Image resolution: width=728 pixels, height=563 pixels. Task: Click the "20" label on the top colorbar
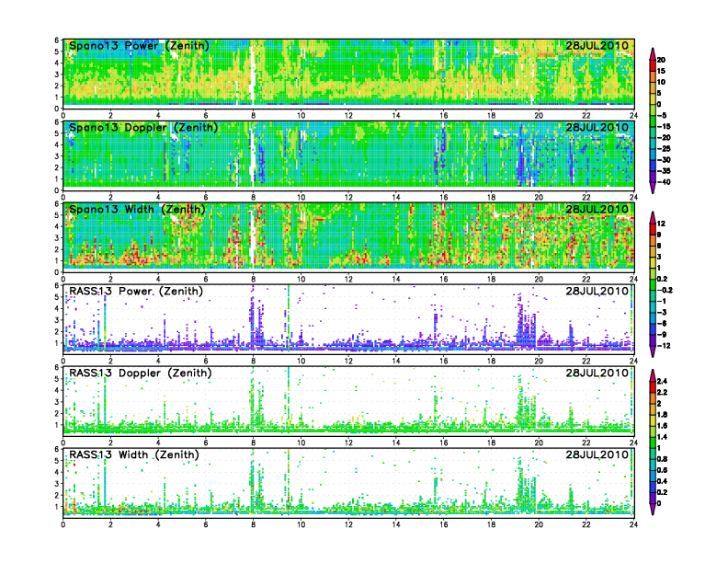tap(661, 60)
